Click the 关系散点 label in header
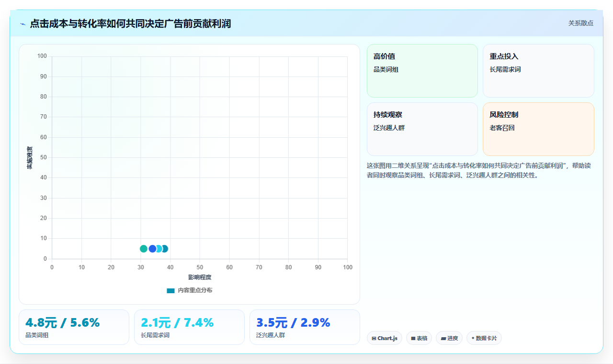This screenshot has width=613, height=364. [580, 23]
